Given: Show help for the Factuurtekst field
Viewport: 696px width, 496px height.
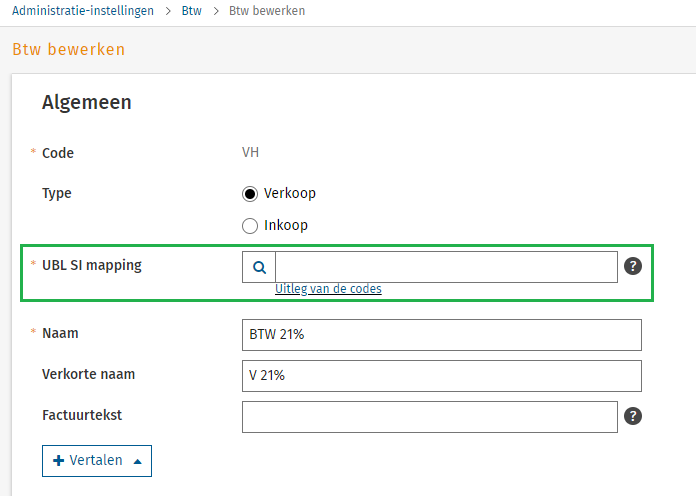Looking at the screenshot, I should click(633, 417).
